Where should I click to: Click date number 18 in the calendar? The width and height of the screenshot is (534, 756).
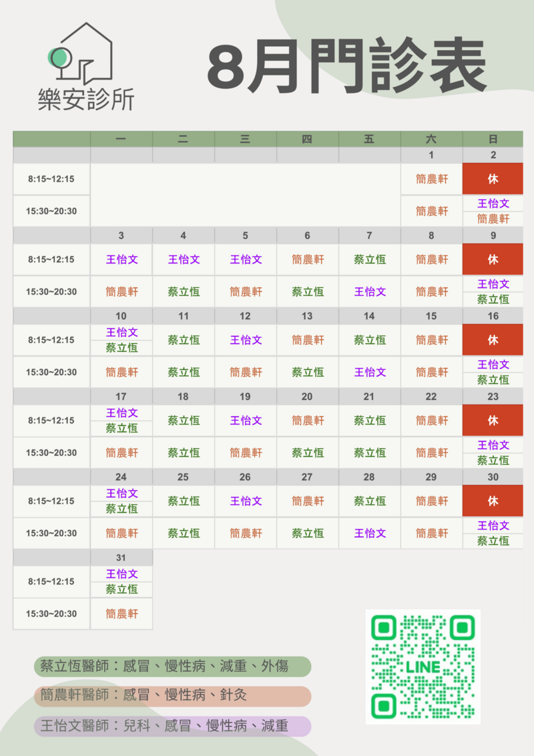(x=183, y=396)
